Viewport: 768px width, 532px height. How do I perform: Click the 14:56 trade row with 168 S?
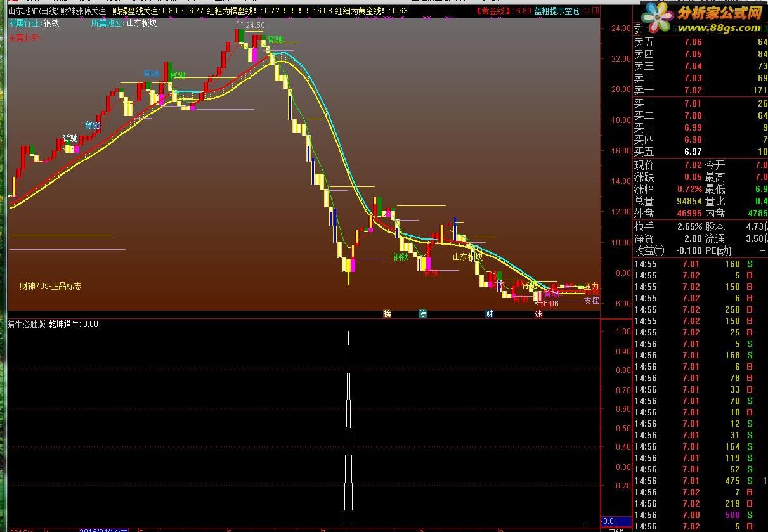click(x=700, y=355)
